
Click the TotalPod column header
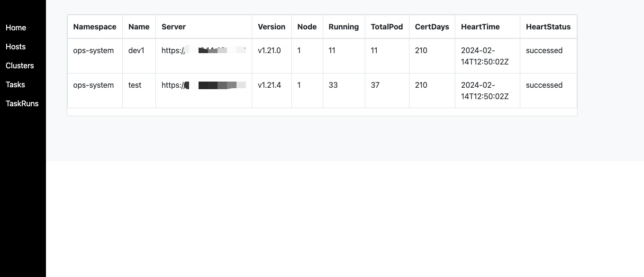click(387, 27)
